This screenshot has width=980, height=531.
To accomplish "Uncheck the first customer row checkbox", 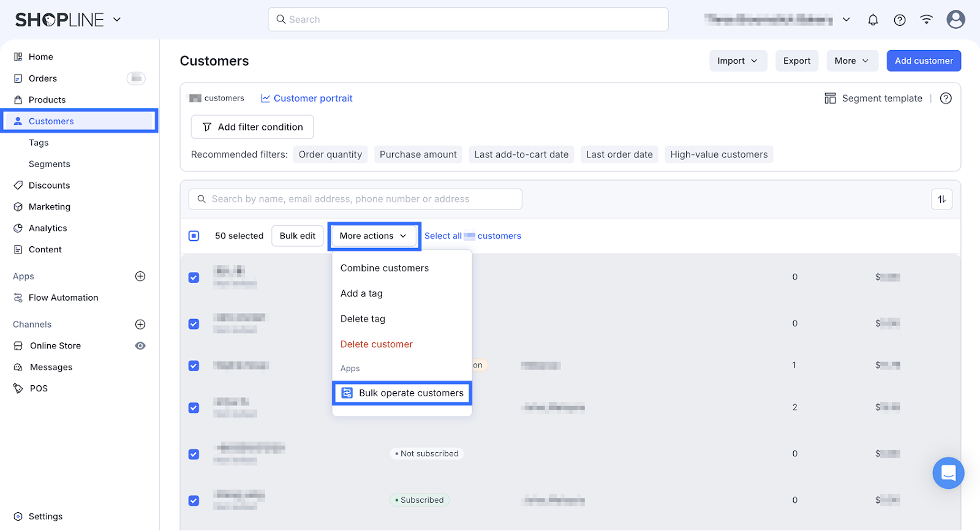I will (x=194, y=277).
